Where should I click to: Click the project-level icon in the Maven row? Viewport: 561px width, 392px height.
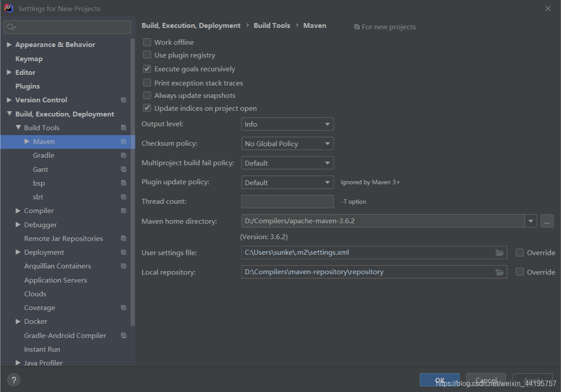124,142
